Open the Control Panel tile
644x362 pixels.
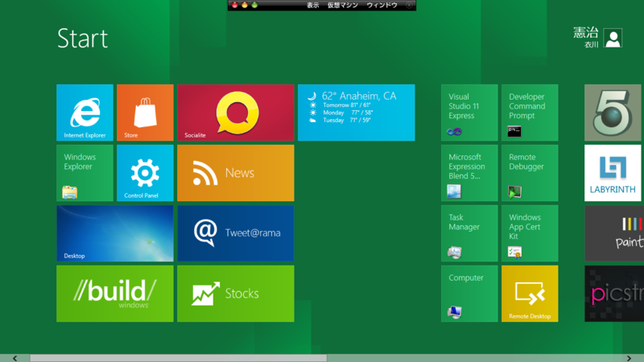pyautogui.click(x=145, y=173)
